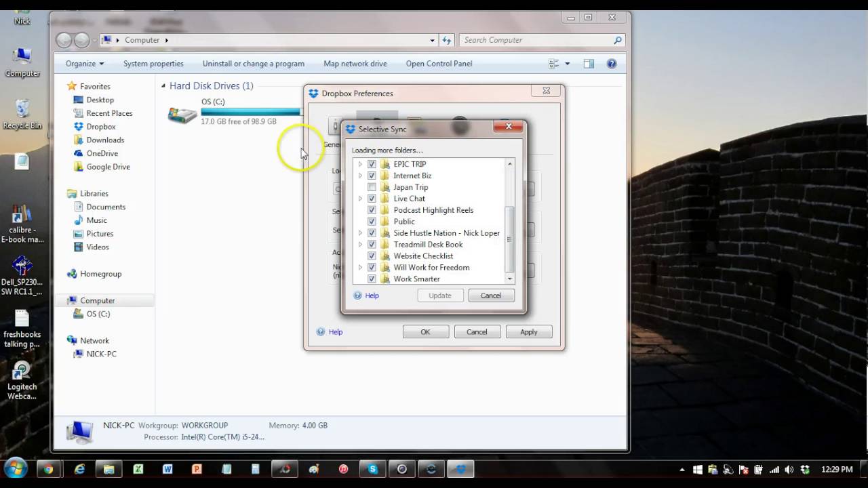Switch to the Dropbox taskbar button

[462, 469]
